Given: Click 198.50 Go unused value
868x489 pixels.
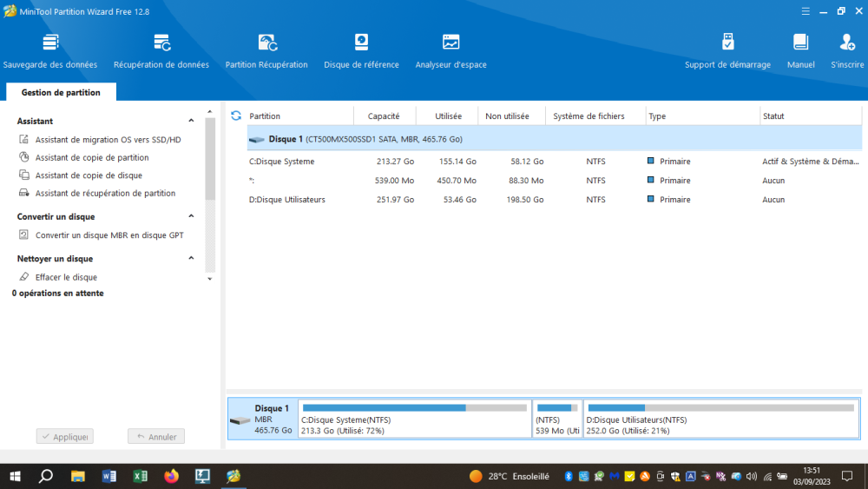Looking at the screenshot, I should pos(525,200).
